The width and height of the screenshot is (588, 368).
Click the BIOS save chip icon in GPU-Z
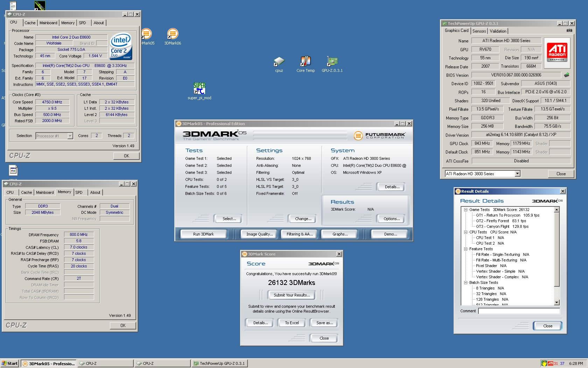567,75
